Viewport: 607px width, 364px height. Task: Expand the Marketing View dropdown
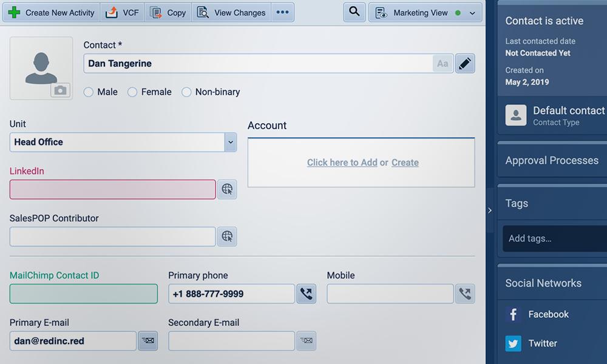coord(472,13)
